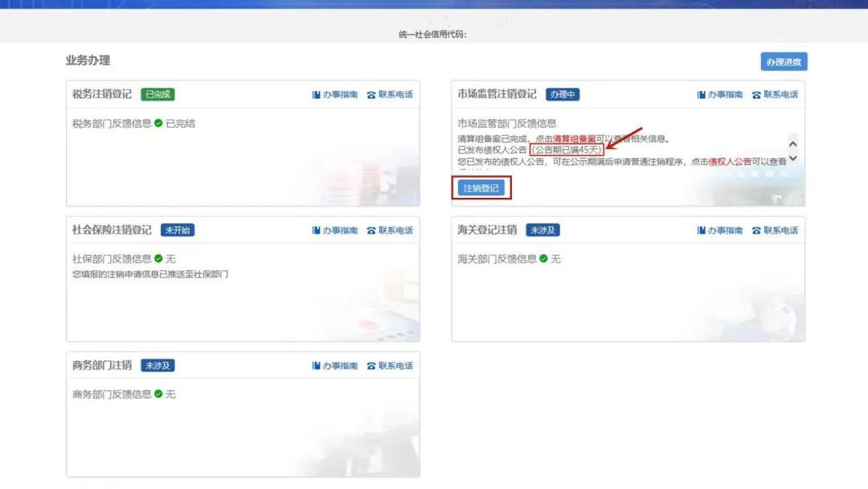Viewport: 868px width, 489px height.
Task: Click the 已完成 status badge
Action: pyautogui.click(x=158, y=94)
